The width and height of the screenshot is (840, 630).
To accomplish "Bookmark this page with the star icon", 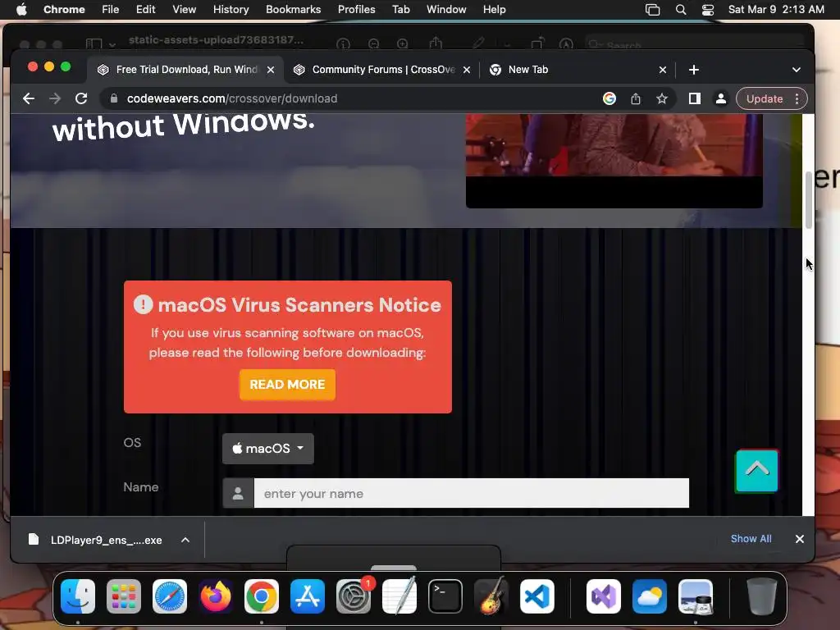I will pos(662,98).
